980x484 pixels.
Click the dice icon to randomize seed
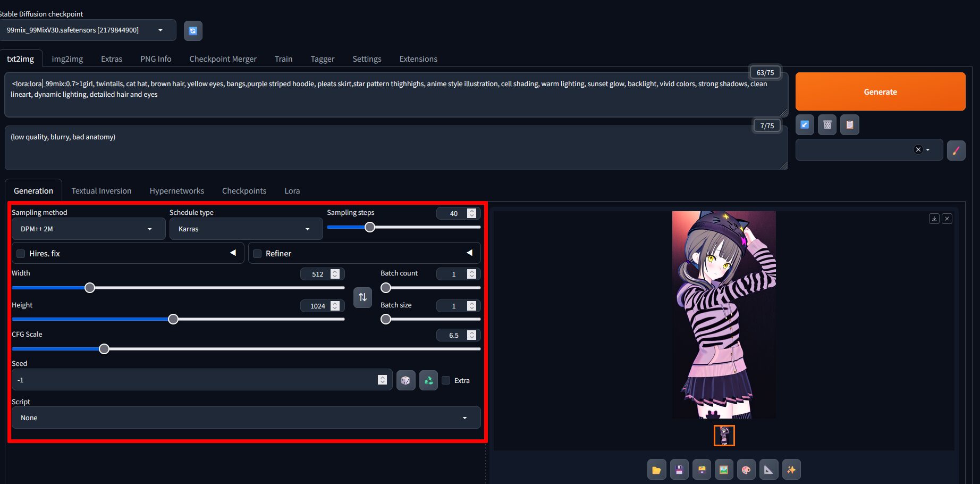pos(405,380)
